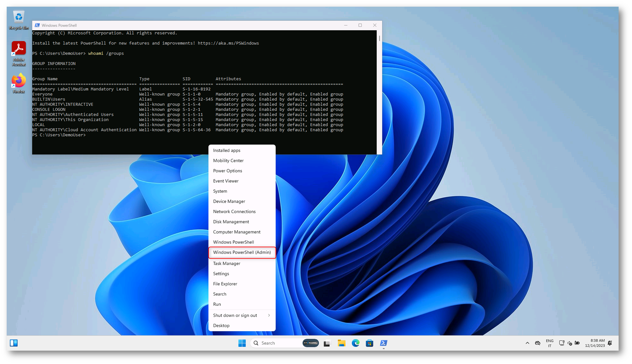Screen dimensions: 632x364
Task: Click SID value S-1-16-8192
Action: click(x=197, y=89)
